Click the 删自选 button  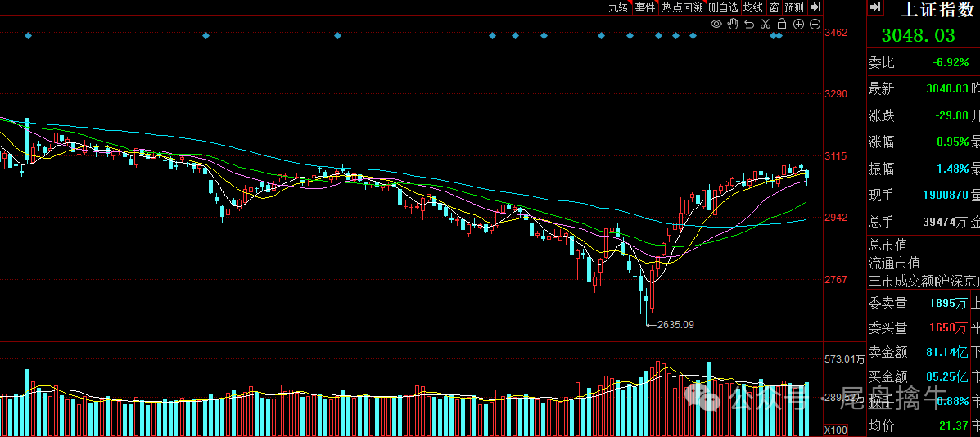point(724,7)
